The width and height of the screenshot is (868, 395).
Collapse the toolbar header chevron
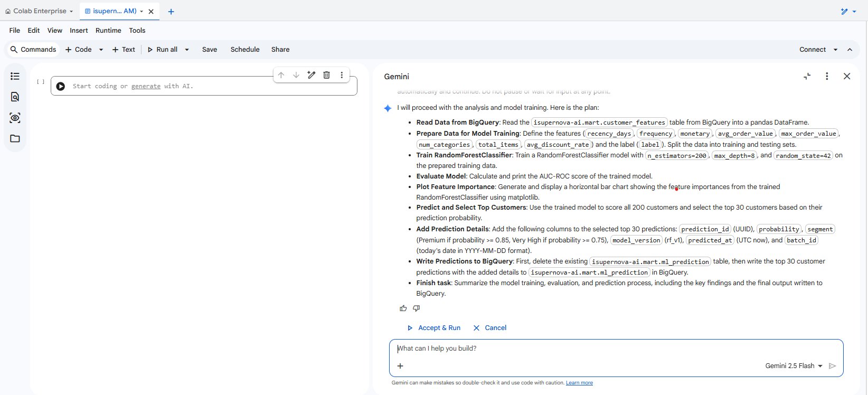(850, 50)
